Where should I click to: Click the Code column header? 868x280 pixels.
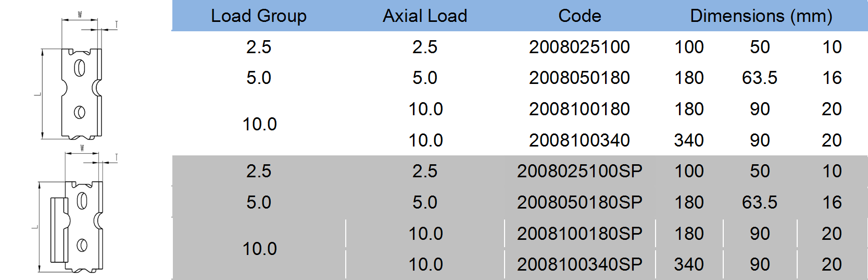pos(580,16)
